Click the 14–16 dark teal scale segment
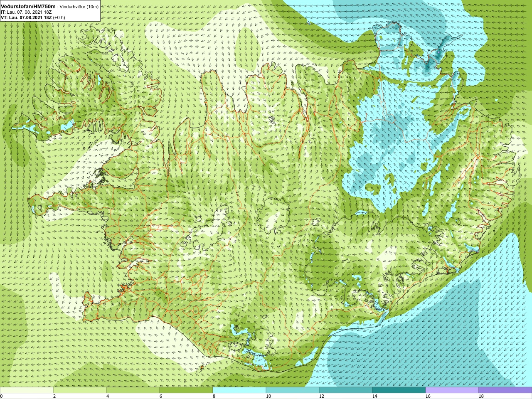Viewport: 532px width, 399px height. pyautogui.click(x=399, y=390)
